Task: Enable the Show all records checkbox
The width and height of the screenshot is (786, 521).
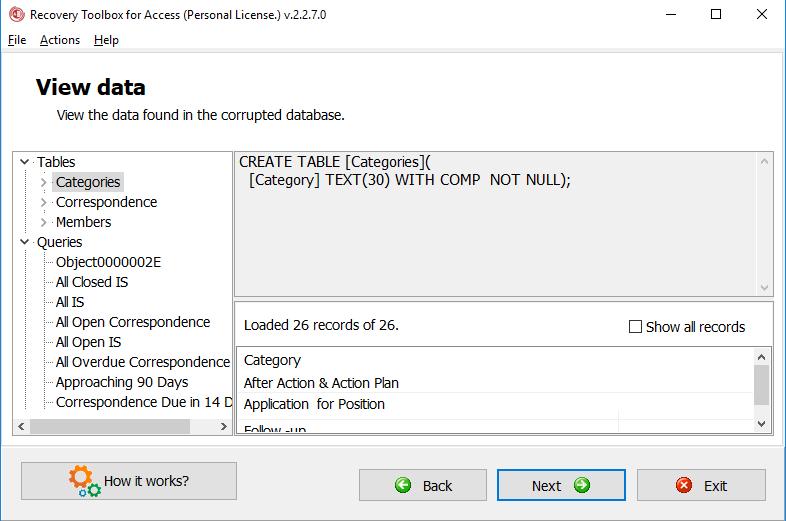Action: click(x=635, y=327)
